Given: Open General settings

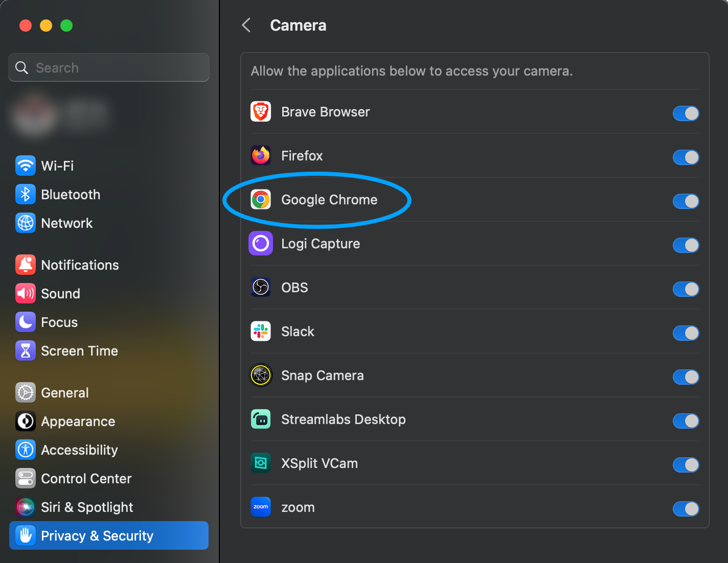Looking at the screenshot, I should (x=109, y=392).
